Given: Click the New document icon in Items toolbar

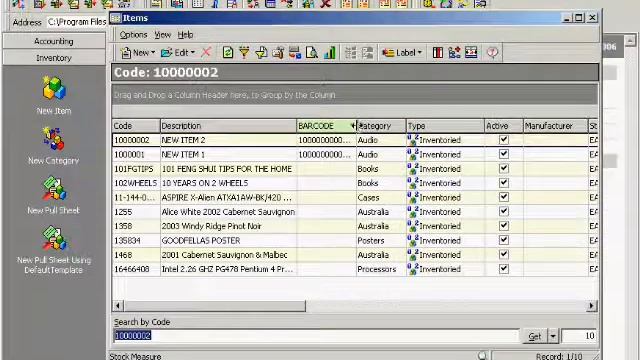Looking at the screenshot, I should 126,52.
